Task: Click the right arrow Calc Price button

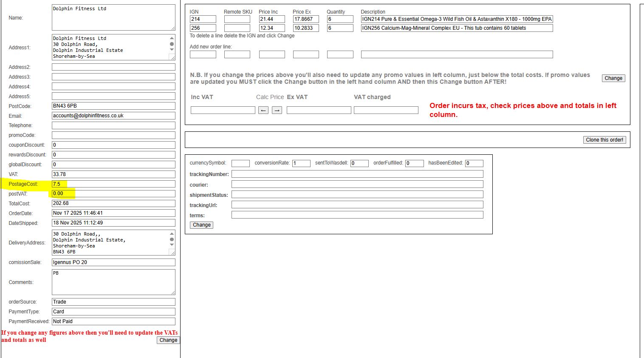Action: point(277,110)
